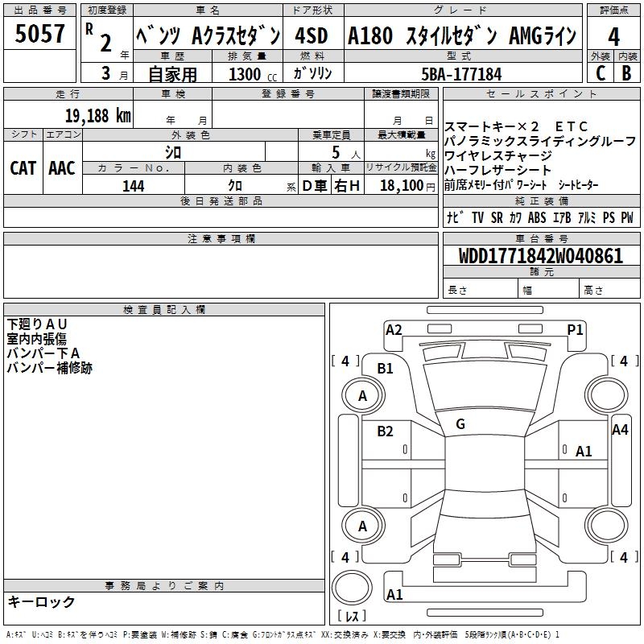
Task: Select chassis number WDD1771842W040861
Action: (x=541, y=256)
